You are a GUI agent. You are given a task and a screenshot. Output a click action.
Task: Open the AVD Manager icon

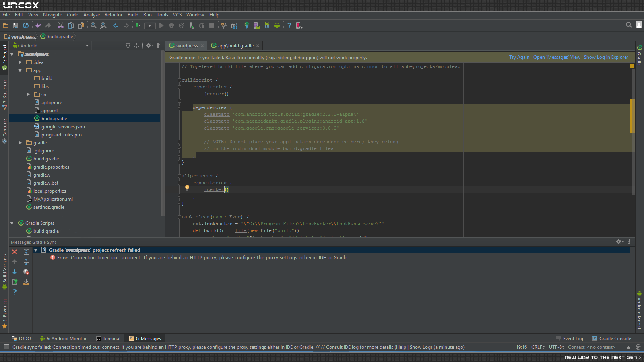pyautogui.click(x=256, y=25)
